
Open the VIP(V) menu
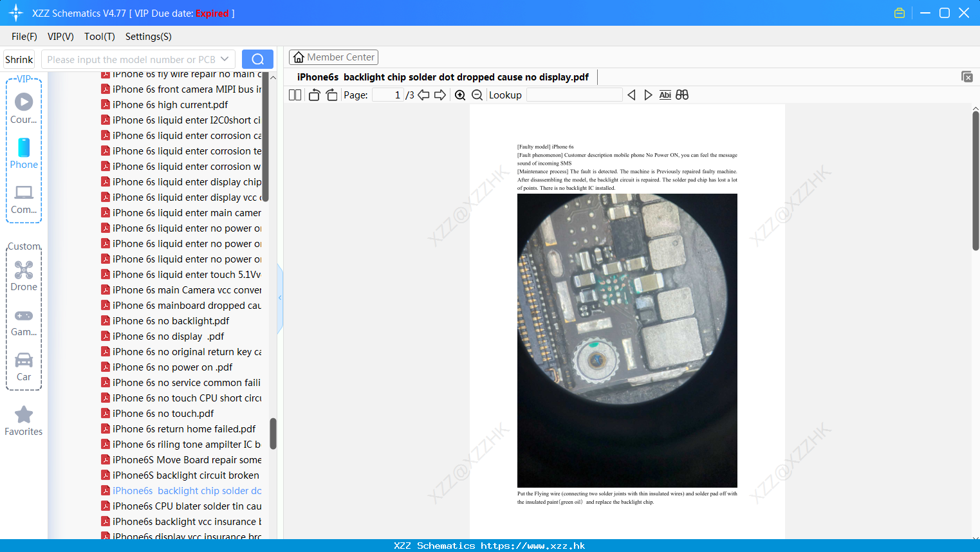click(60, 37)
